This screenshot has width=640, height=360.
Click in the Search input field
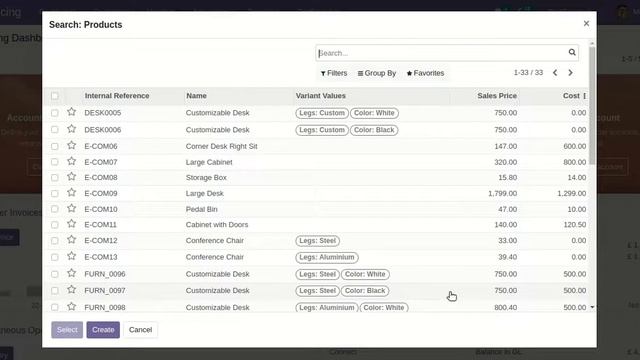(442, 53)
